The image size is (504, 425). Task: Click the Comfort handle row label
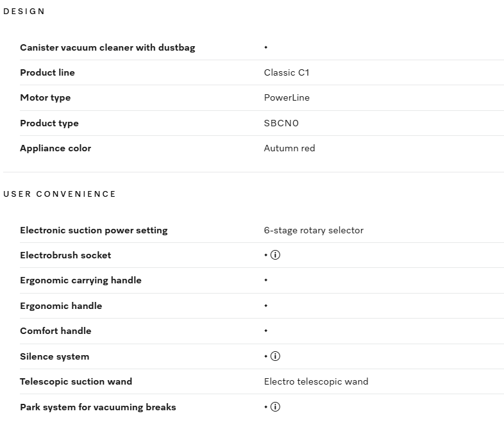click(x=56, y=331)
